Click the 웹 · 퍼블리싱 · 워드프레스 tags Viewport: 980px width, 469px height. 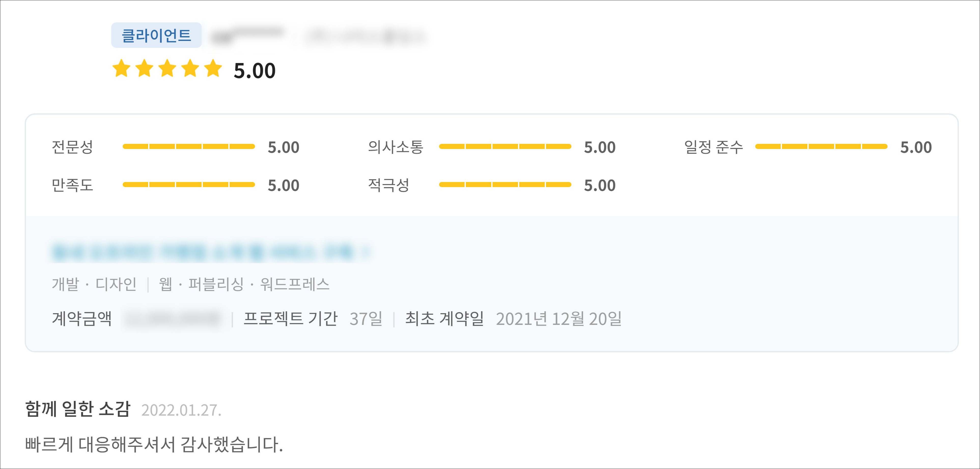(x=244, y=284)
